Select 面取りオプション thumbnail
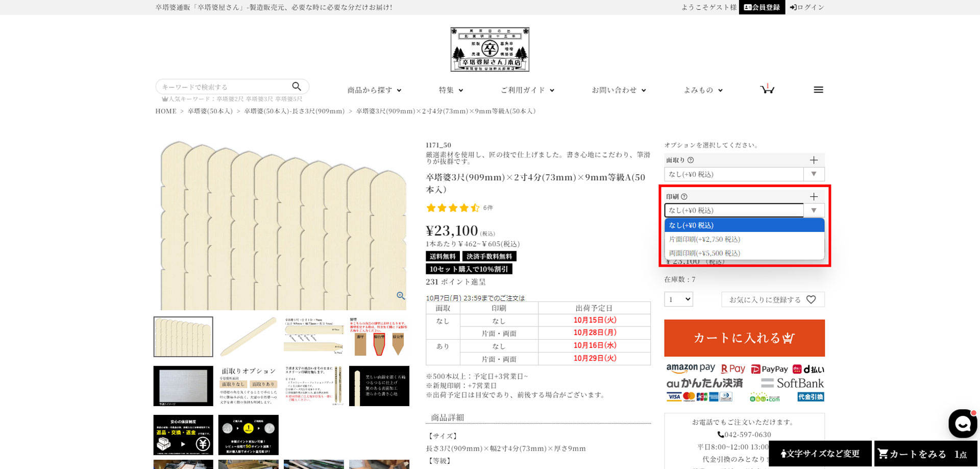The image size is (980, 469). 248,386
